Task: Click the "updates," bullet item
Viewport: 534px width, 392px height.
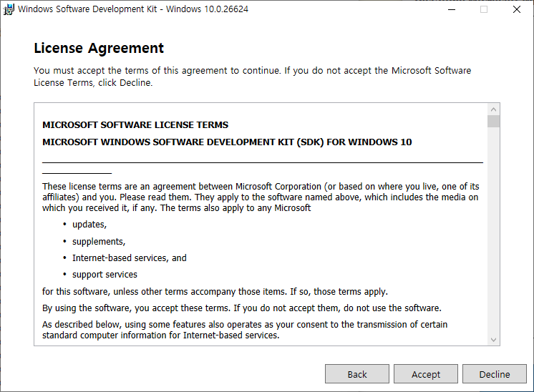Action: click(x=89, y=225)
